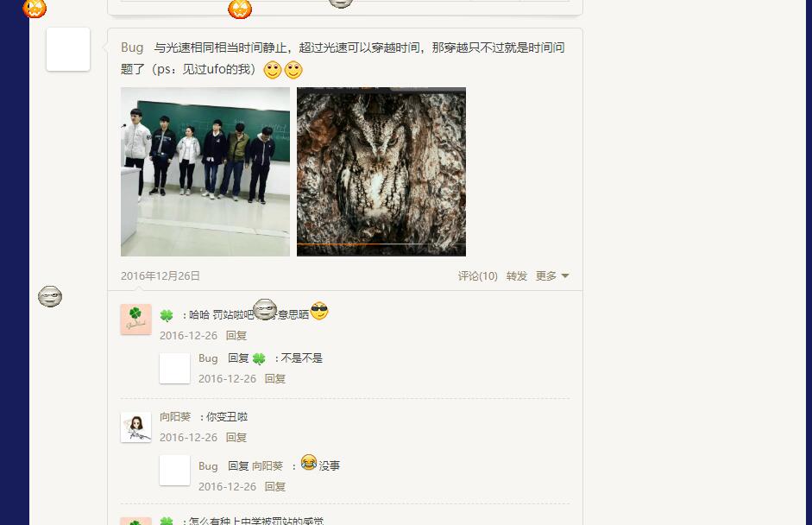
Task: Open the 向阳葵 commenter name link
Action: pyautogui.click(x=175, y=417)
